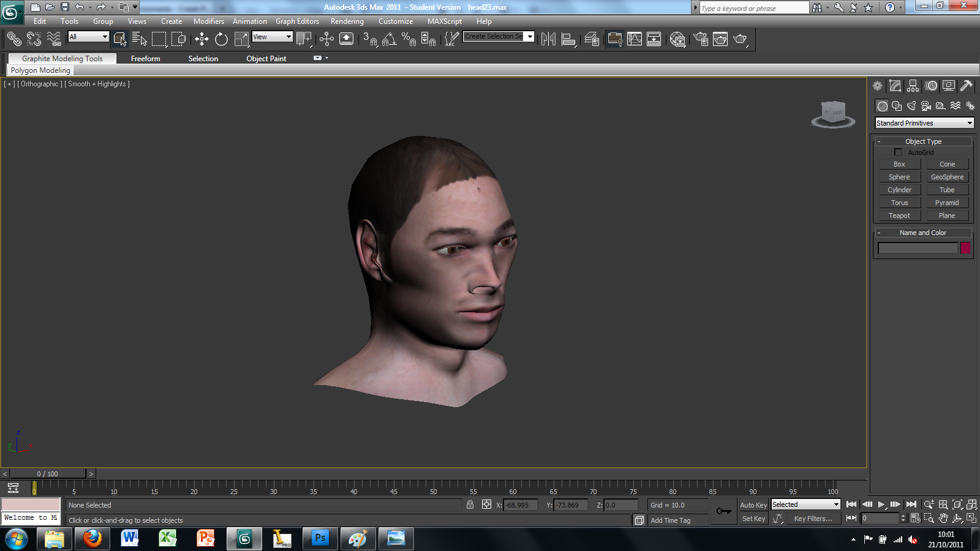Toggle Auto Key animation mode
The image size is (980, 551).
[x=753, y=504]
